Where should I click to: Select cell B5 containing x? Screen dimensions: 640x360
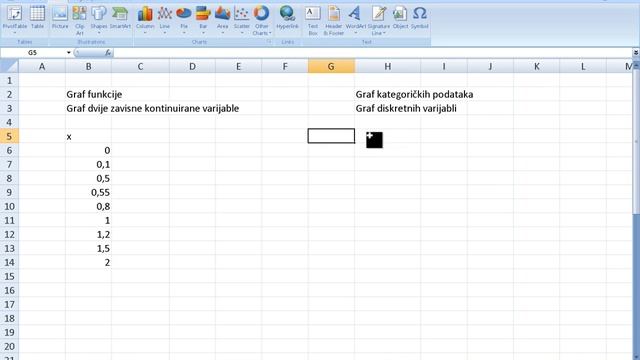coord(88,136)
